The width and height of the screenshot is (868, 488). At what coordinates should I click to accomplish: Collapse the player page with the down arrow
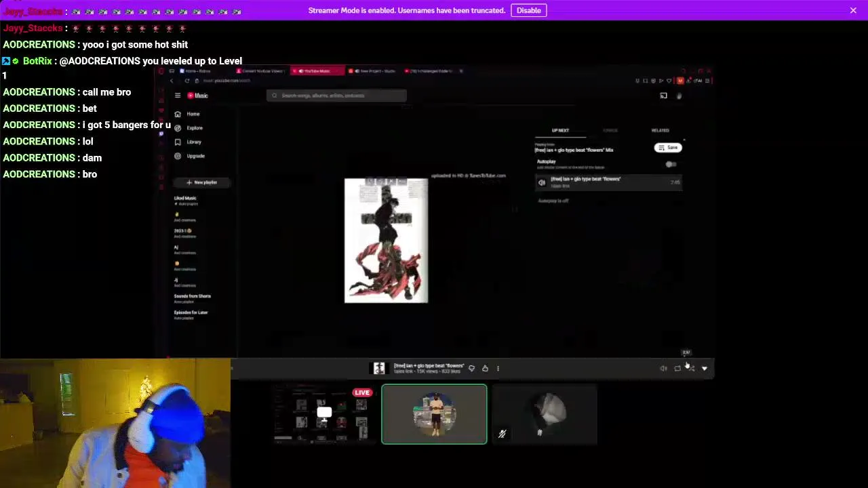[705, 368]
